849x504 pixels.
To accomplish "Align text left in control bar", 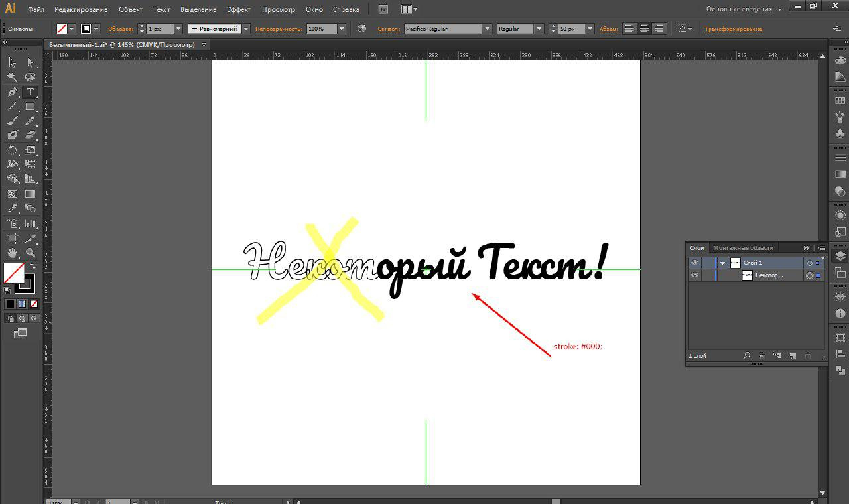I will click(628, 29).
